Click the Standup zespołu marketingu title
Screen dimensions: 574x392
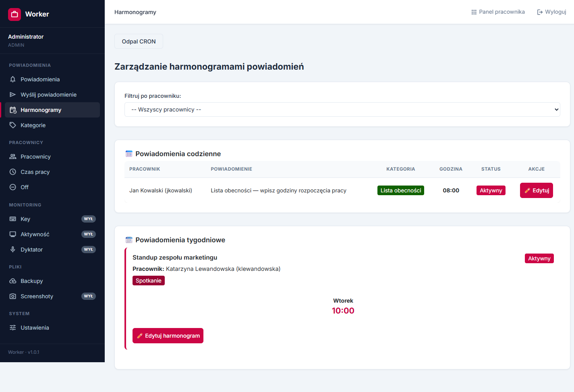(x=175, y=258)
